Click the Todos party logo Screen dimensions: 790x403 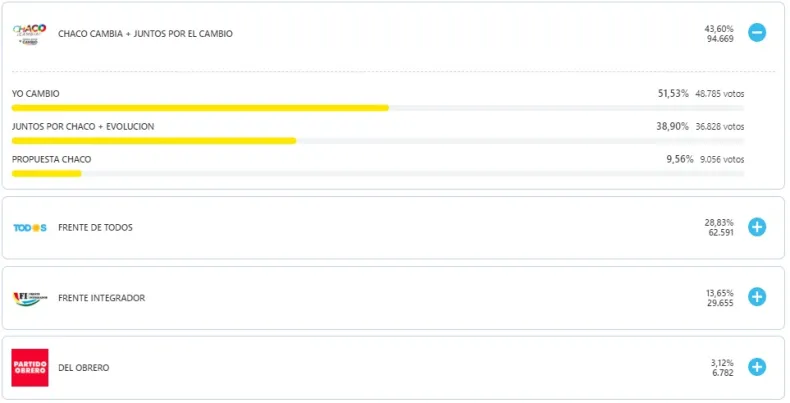pos(29,228)
